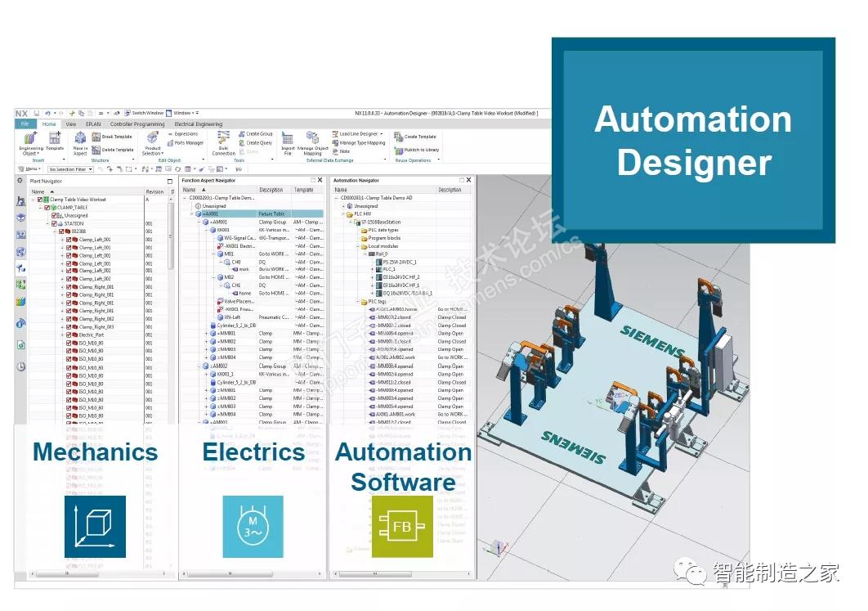Open the File tab
868x611 pixels.
25,124
